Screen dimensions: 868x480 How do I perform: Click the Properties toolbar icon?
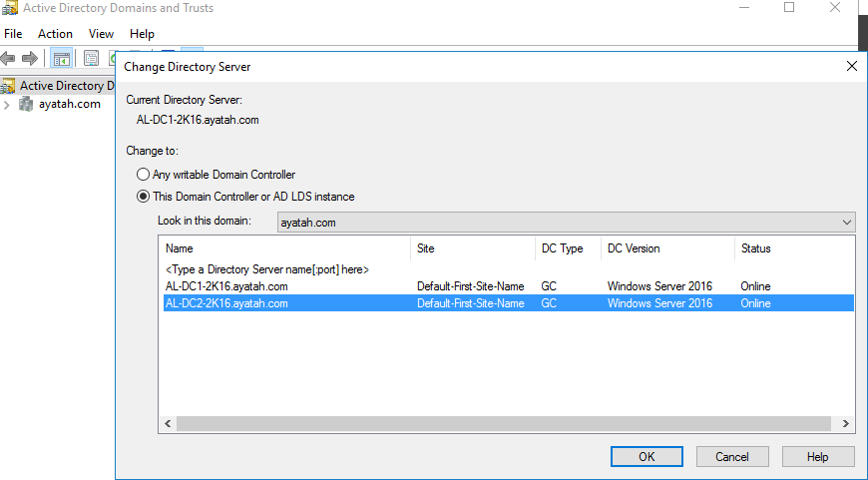[x=91, y=59]
